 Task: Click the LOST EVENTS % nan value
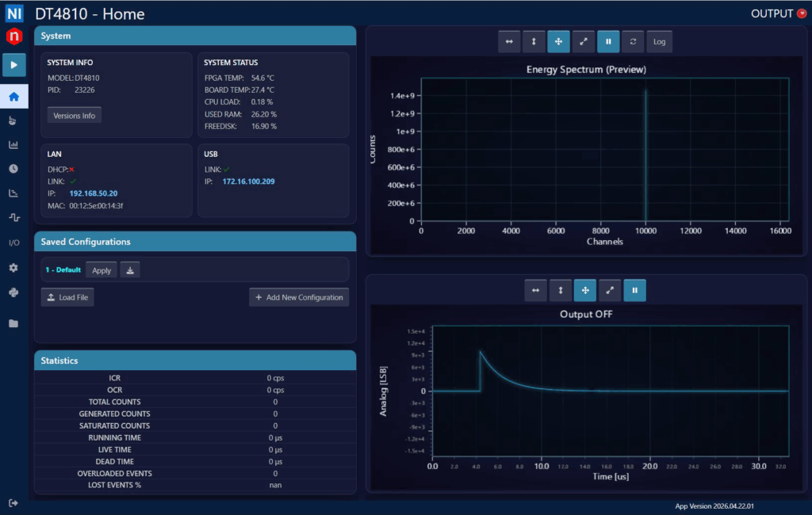(x=275, y=485)
